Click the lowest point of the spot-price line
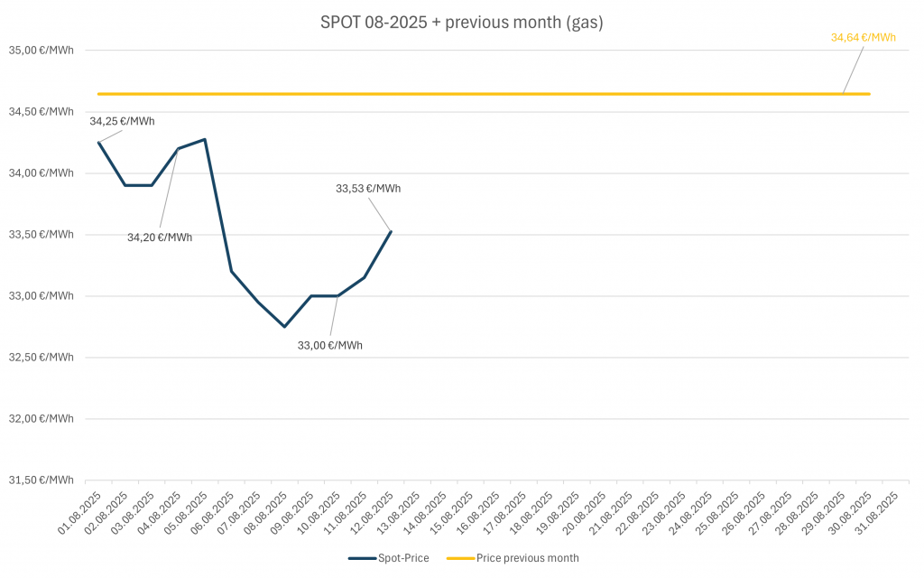Viewport: 924px width, 578px height. tap(284, 326)
